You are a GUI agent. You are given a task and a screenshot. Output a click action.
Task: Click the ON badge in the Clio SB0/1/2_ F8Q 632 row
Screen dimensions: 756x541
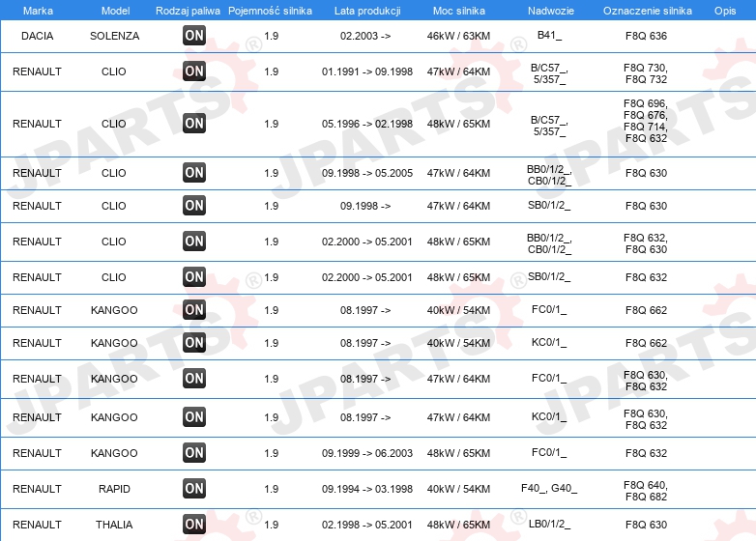point(194,277)
